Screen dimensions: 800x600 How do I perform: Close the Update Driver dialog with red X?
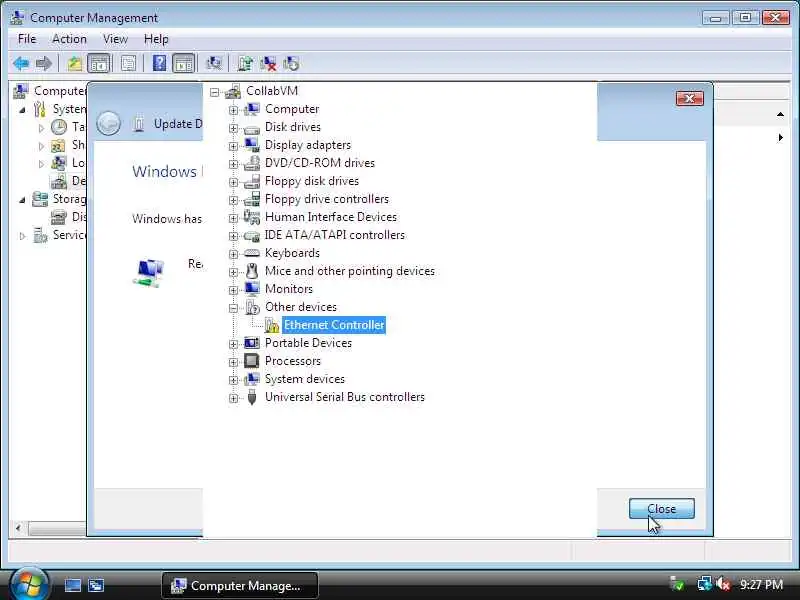pos(689,98)
